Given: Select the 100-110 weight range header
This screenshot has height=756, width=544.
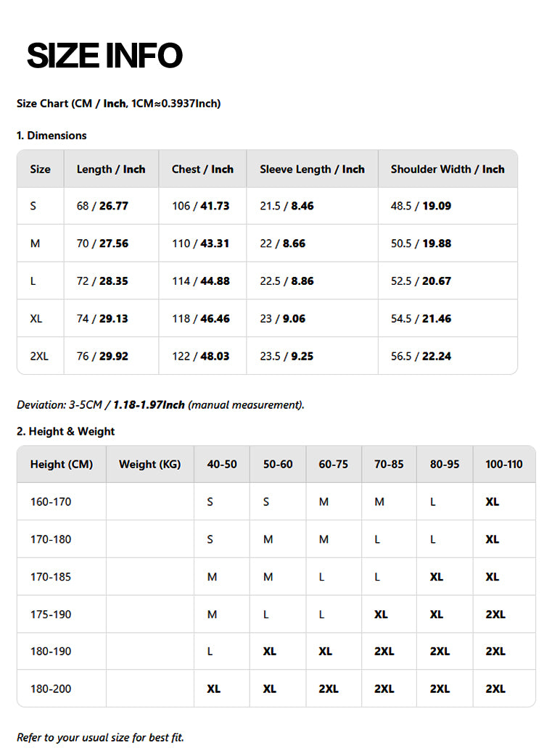Looking at the screenshot, I should [504, 464].
